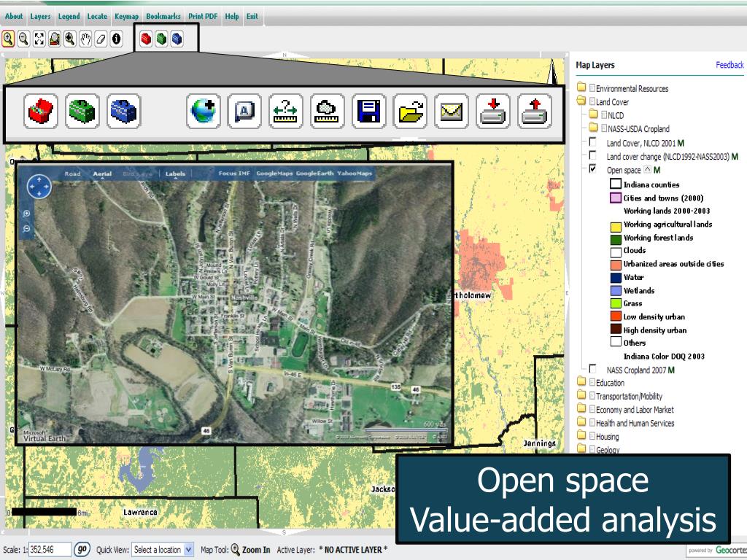
Task: Click the envelope email icon
Action: (x=452, y=112)
